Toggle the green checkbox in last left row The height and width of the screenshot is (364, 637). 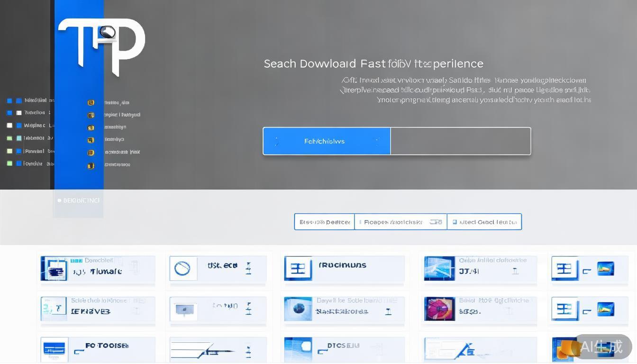[9, 164]
